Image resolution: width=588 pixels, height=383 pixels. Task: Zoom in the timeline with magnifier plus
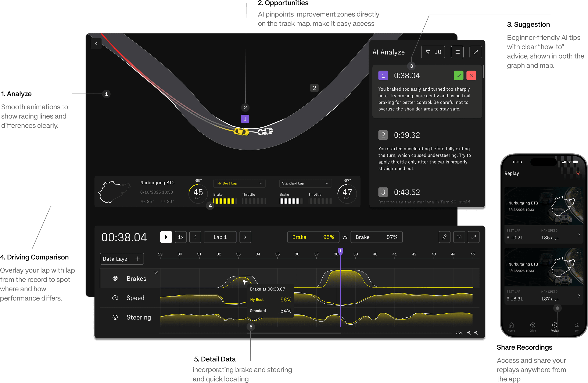click(x=476, y=333)
